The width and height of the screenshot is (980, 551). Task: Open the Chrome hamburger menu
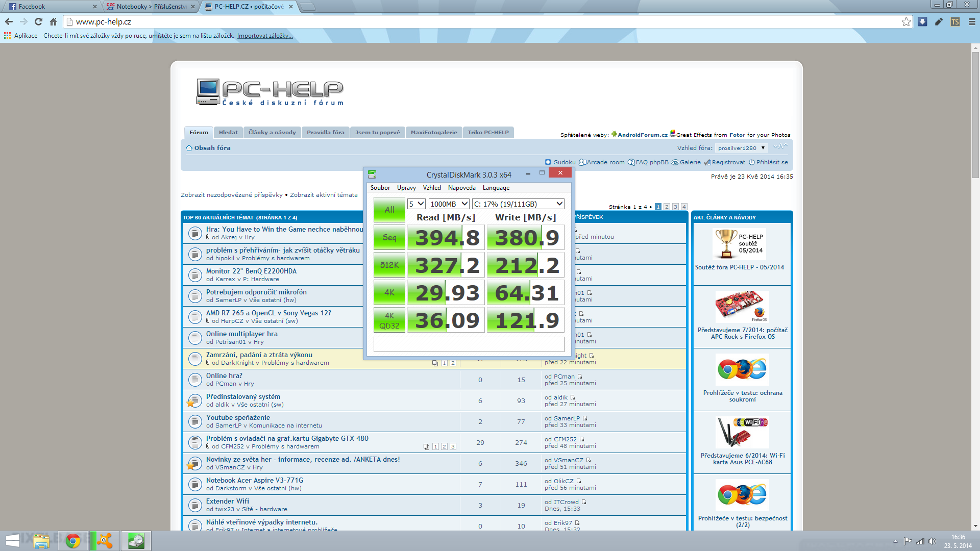pos(971,21)
